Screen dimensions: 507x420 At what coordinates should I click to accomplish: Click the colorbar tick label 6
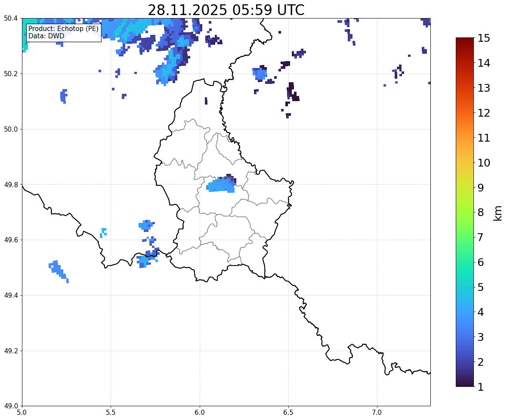pos(481,262)
